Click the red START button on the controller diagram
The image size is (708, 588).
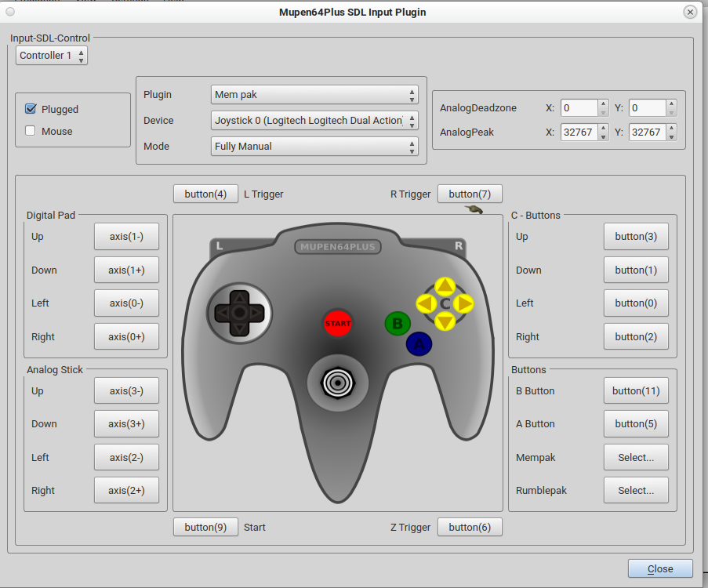pos(337,323)
